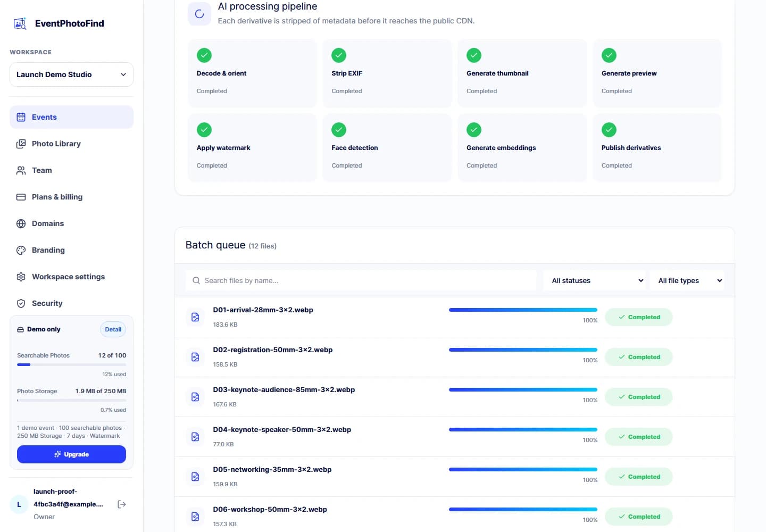This screenshot has width=766, height=532.
Task: Click the file icon for D01-arrival-28mm-3×2.webp
Action: [x=195, y=317]
